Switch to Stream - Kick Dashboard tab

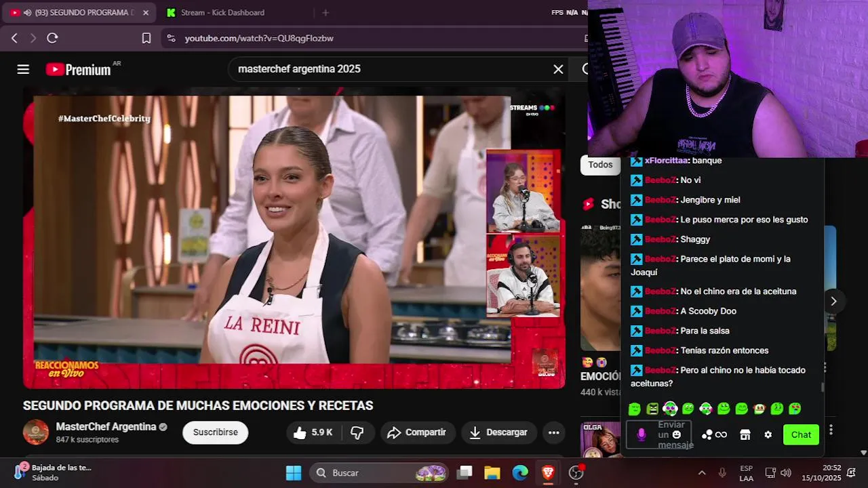(222, 12)
